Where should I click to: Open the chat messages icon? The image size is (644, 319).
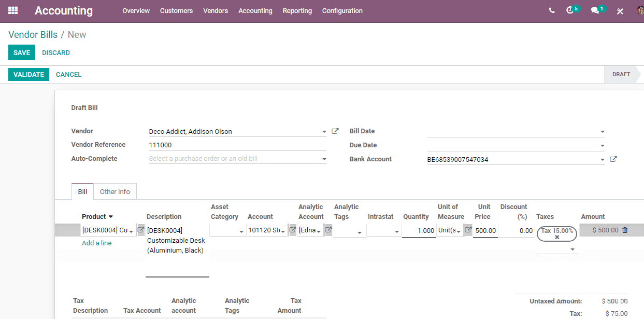pos(595,10)
